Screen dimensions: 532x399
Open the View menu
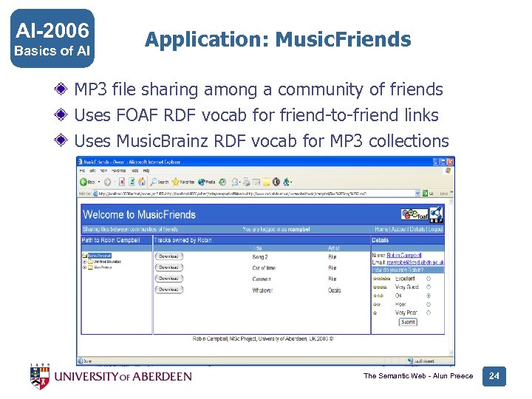coord(103,171)
